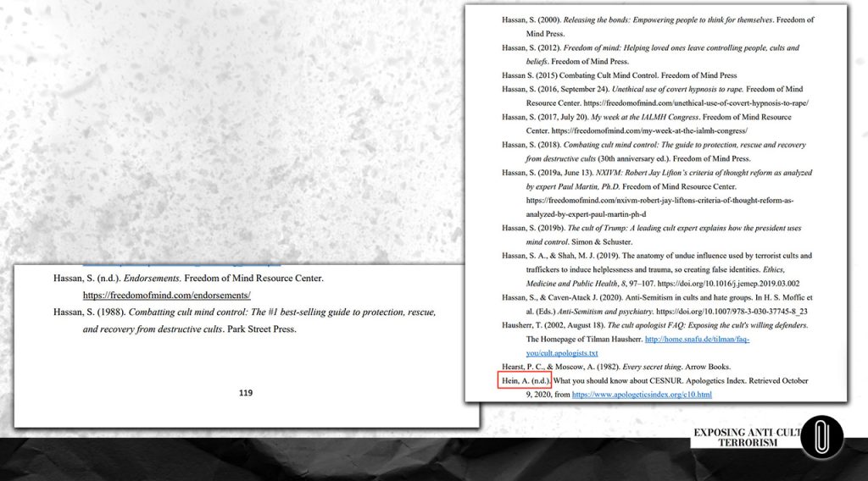Click 'The Homepage of Tilman Hausherr' text
The height and width of the screenshot is (481, 868).
coord(584,339)
